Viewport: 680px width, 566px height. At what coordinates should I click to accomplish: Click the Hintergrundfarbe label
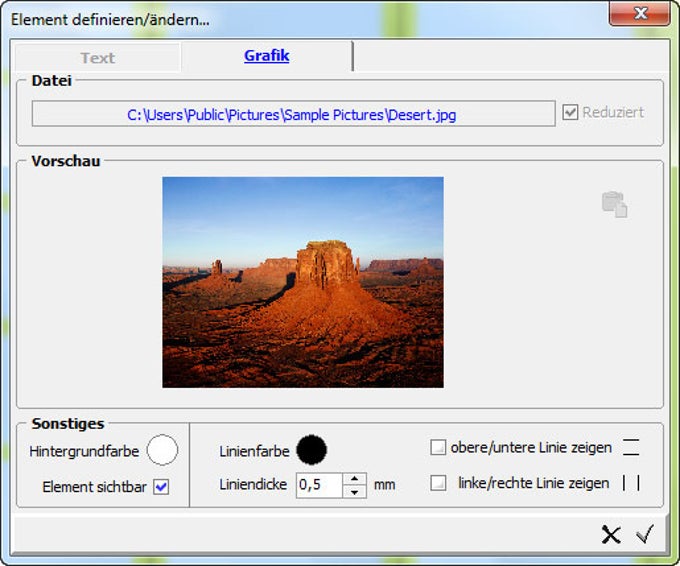tap(84, 451)
